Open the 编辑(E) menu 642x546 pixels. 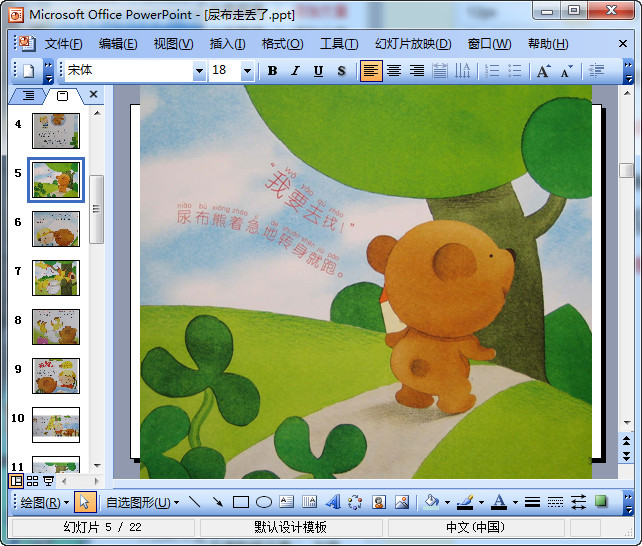click(x=118, y=44)
